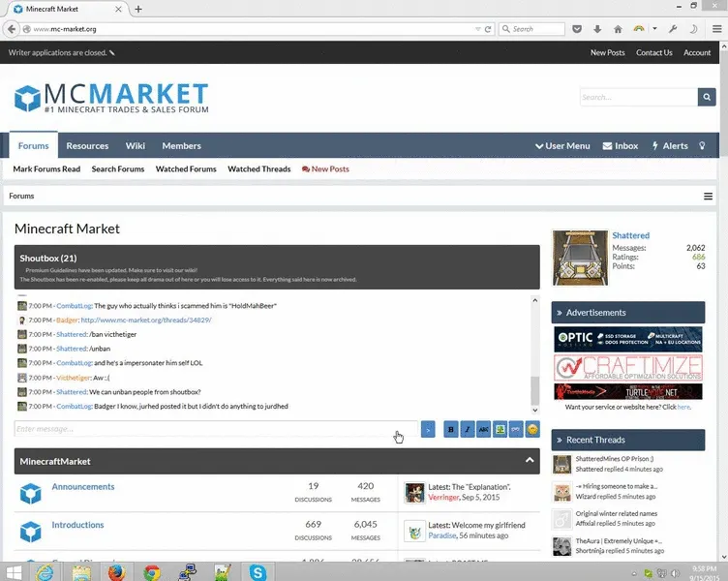Image resolution: width=728 pixels, height=581 pixels.
Task: Open the Members tab
Action: 182,146
